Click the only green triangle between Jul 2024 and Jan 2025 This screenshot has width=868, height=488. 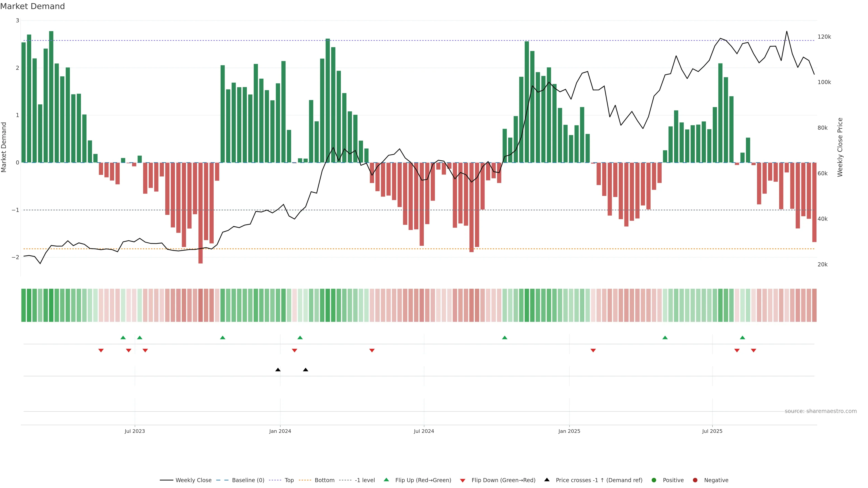[505, 338]
